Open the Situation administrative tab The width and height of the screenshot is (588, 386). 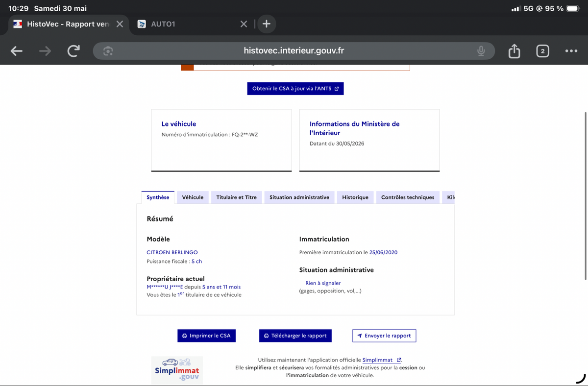pyautogui.click(x=299, y=197)
